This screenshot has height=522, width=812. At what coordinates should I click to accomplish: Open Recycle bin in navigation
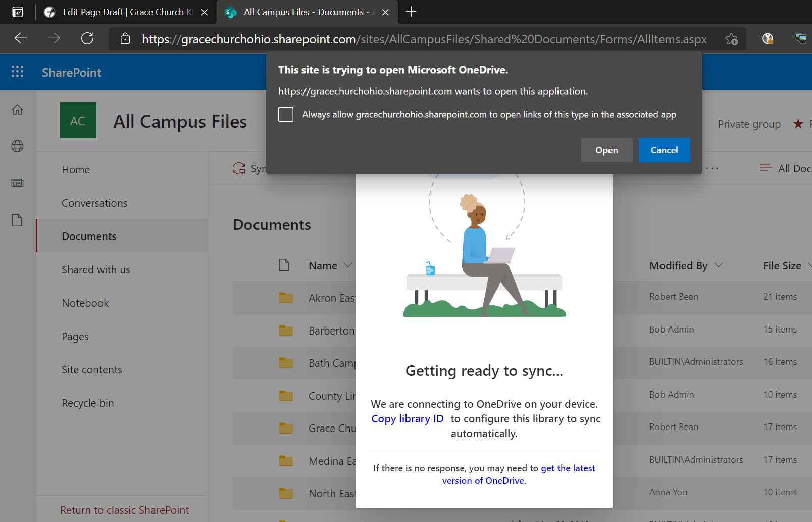88,403
